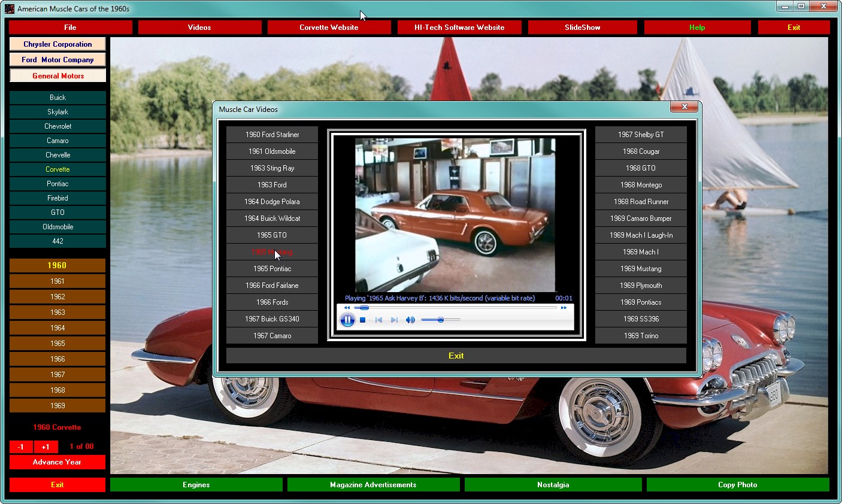Click the app icon in the title bar
Viewport: 842px width, 504px height.
point(10,9)
